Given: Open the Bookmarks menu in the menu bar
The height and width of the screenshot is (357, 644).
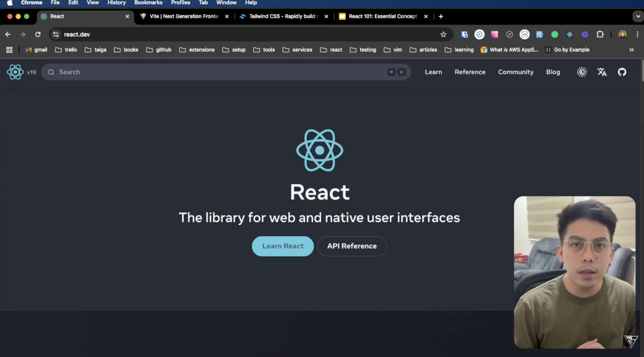Looking at the screenshot, I should tap(148, 3).
